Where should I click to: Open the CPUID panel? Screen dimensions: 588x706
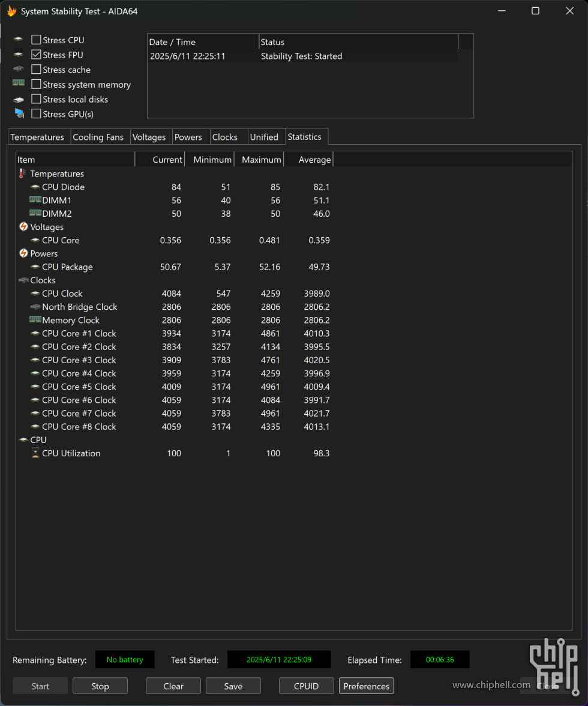pyautogui.click(x=307, y=686)
